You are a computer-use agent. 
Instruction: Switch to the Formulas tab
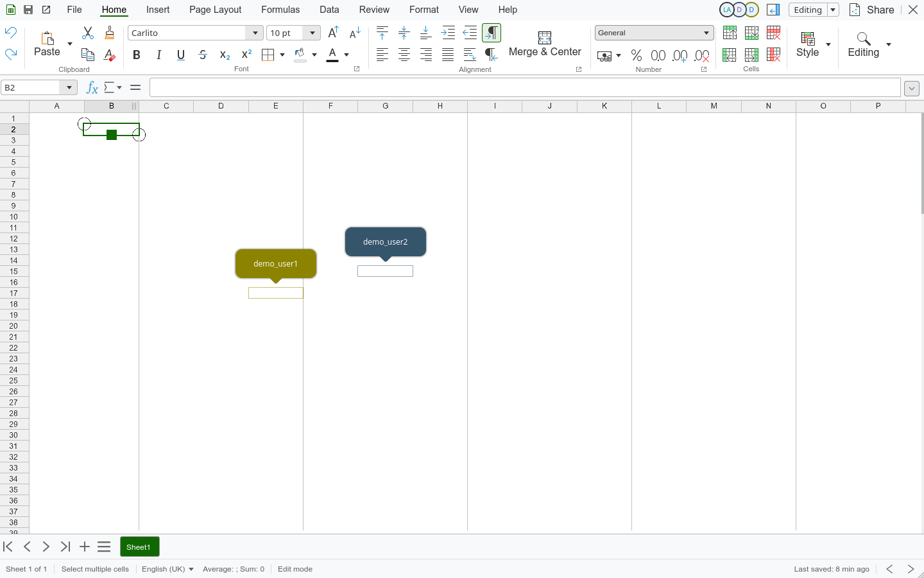pyautogui.click(x=280, y=10)
